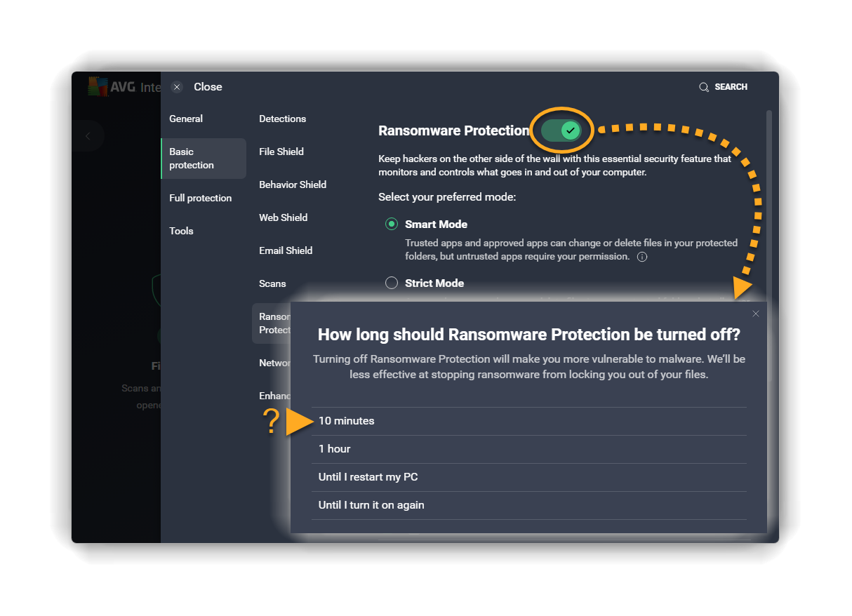The image size is (852, 616).
Task: Go to Behavior Shield settings
Action: pyautogui.click(x=292, y=185)
